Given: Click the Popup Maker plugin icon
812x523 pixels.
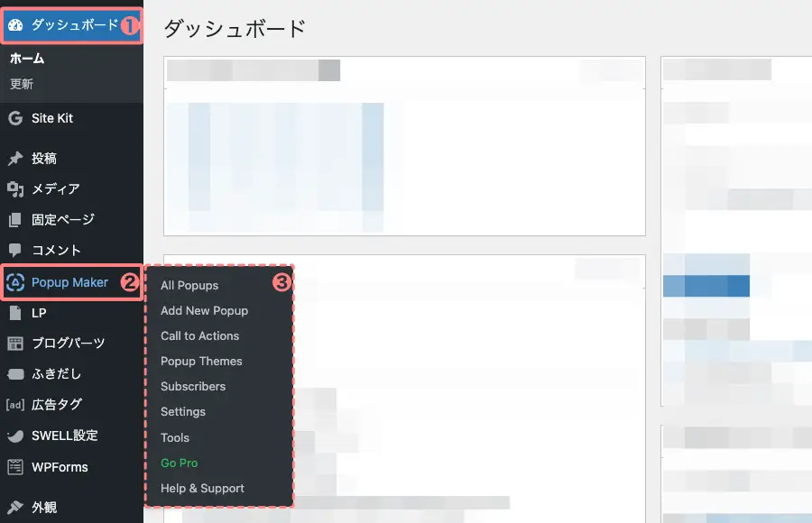Looking at the screenshot, I should click(17, 282).
